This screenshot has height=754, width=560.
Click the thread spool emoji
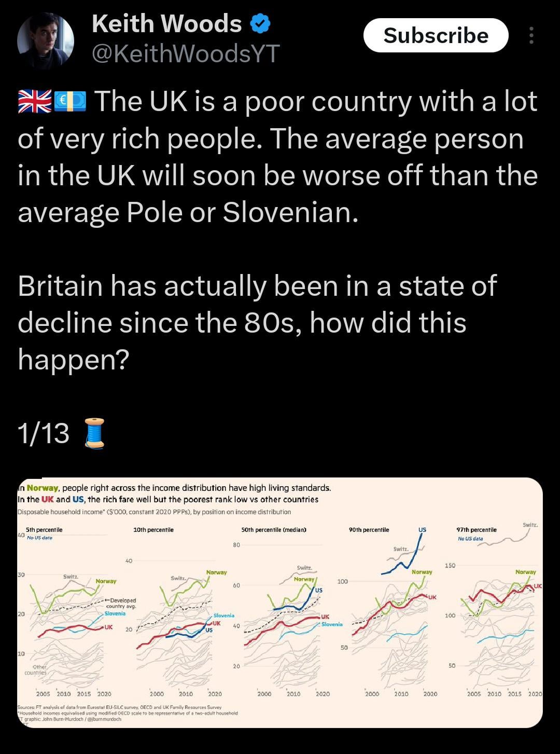pos(94,433)
